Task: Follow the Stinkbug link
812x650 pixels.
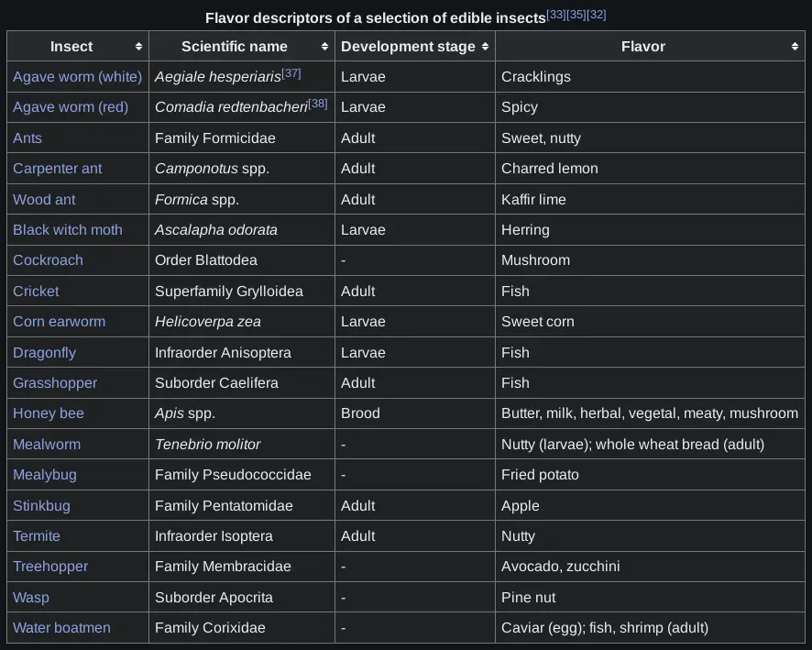Action: click(41, 506)
